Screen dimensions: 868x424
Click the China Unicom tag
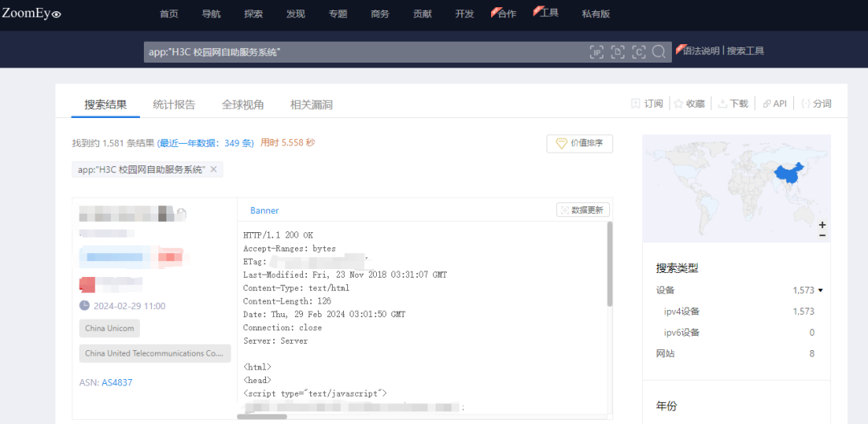(x=109, y=328)
